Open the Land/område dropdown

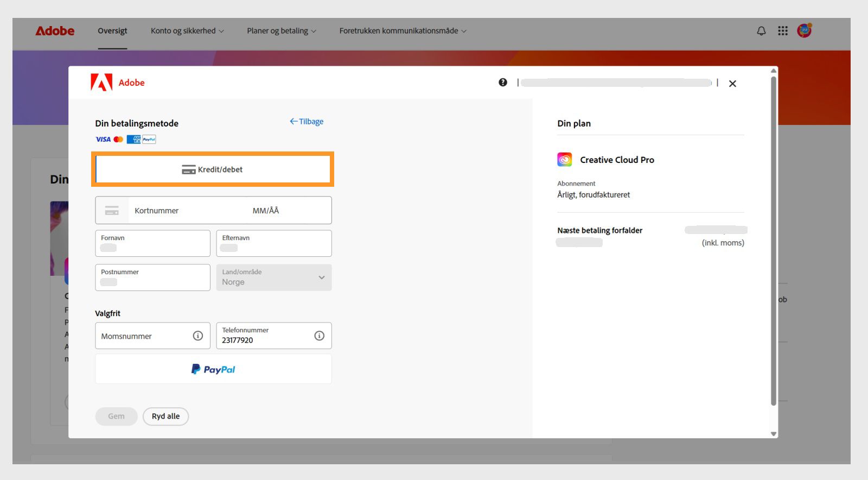[x=274, y=277]
